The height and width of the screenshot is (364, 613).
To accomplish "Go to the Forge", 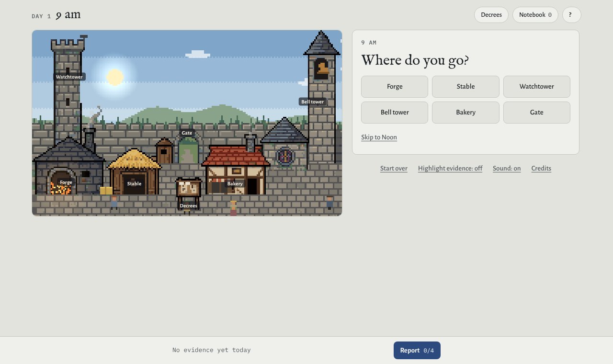I will click(x=395, y=87).
